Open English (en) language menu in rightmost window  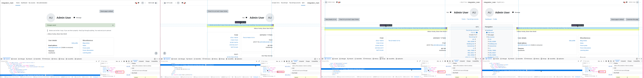click(x=501, y=2)
